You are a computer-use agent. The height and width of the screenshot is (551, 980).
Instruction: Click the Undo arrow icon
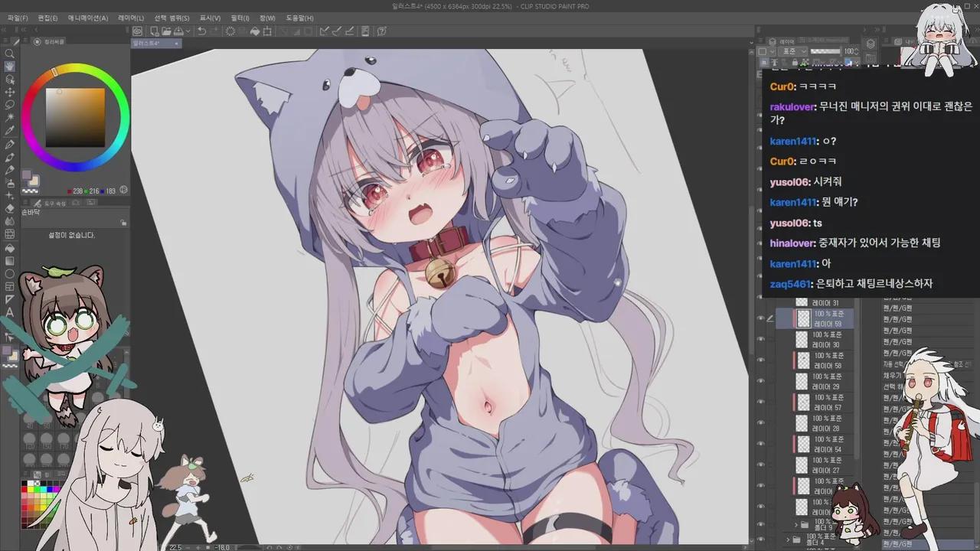[201, 31]
